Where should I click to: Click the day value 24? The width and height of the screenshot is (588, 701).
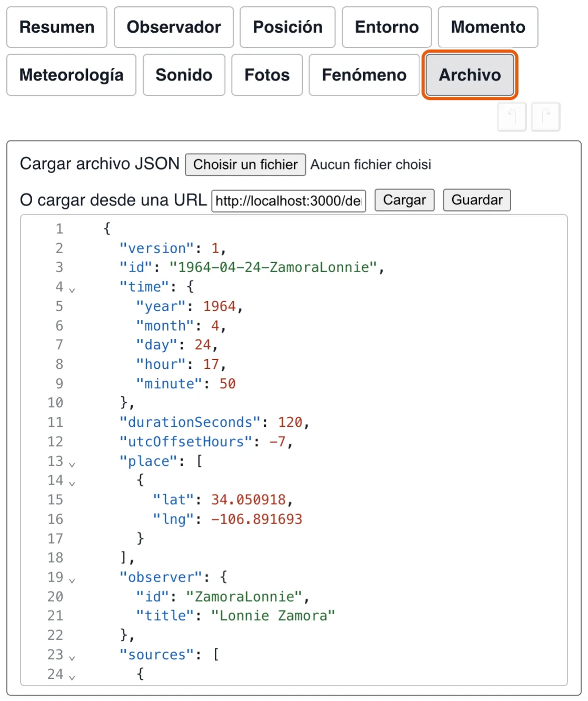(x=203, y=345)
